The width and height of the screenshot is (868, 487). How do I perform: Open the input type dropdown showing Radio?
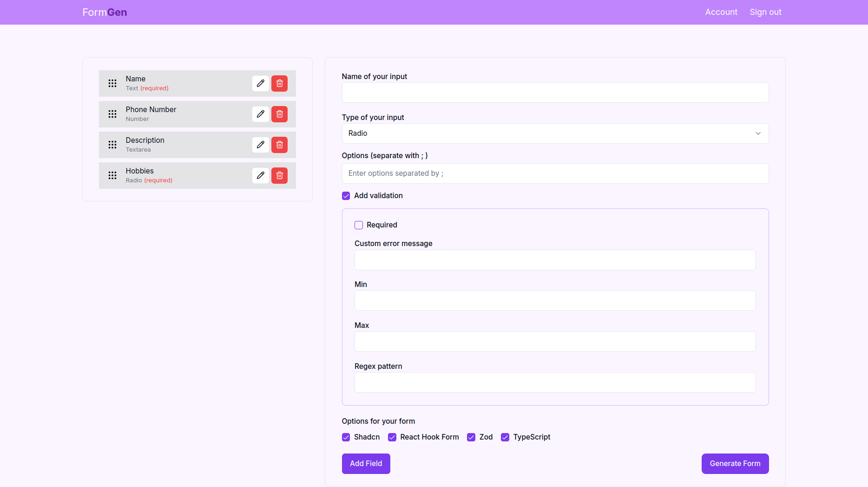555,133
